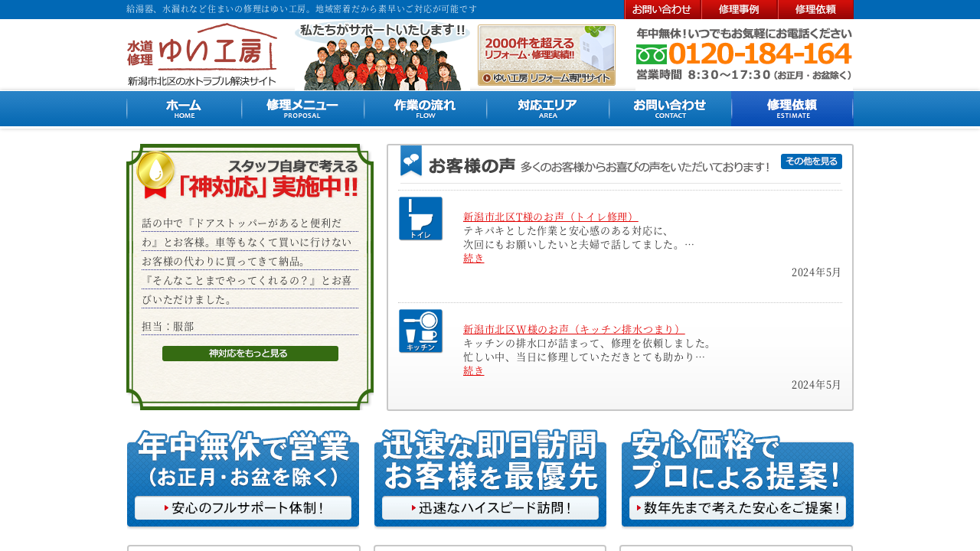Click the top red 修理事例 button

point(739,9)
